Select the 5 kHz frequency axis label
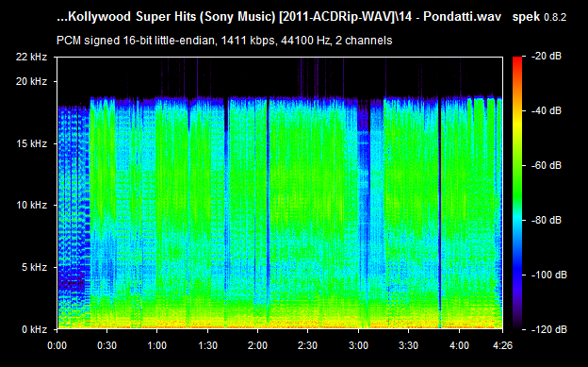 pos(34,267)
